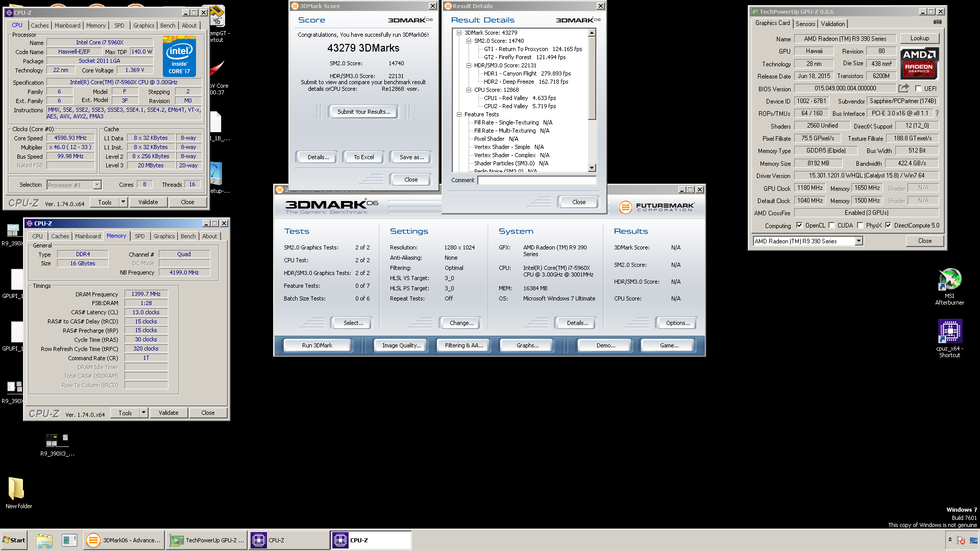The image size is (980, 551).
Task: Open the Sensors tab in GPU-Z
Action: click(805, 24)
